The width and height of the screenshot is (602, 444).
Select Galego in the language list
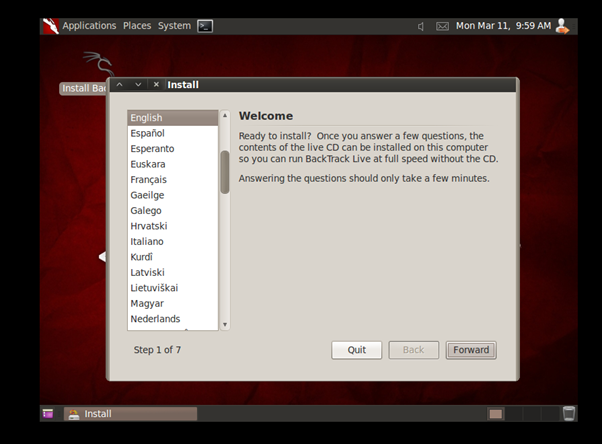[173, 210]
